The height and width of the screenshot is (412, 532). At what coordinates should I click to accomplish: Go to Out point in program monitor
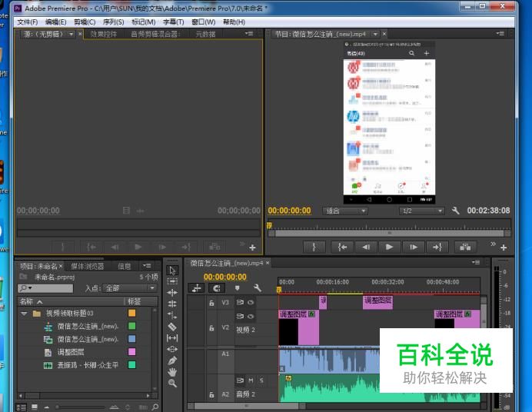click(x=437, y=247)
